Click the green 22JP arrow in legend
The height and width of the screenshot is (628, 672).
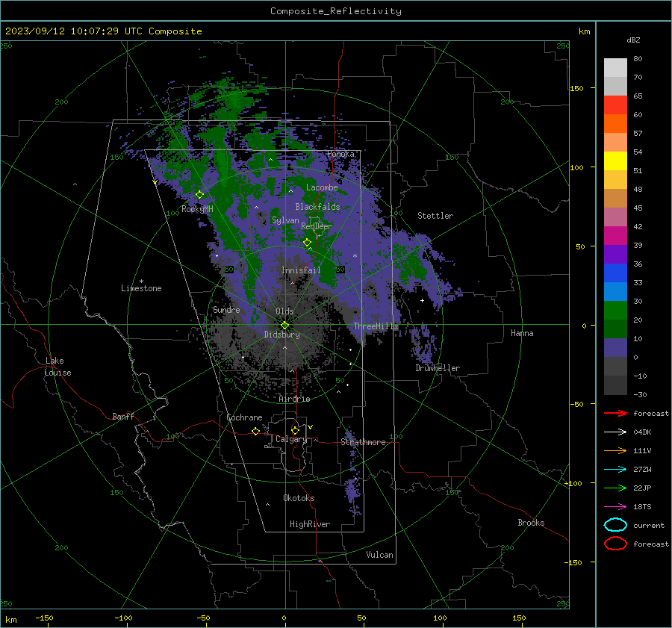[615, 488]
